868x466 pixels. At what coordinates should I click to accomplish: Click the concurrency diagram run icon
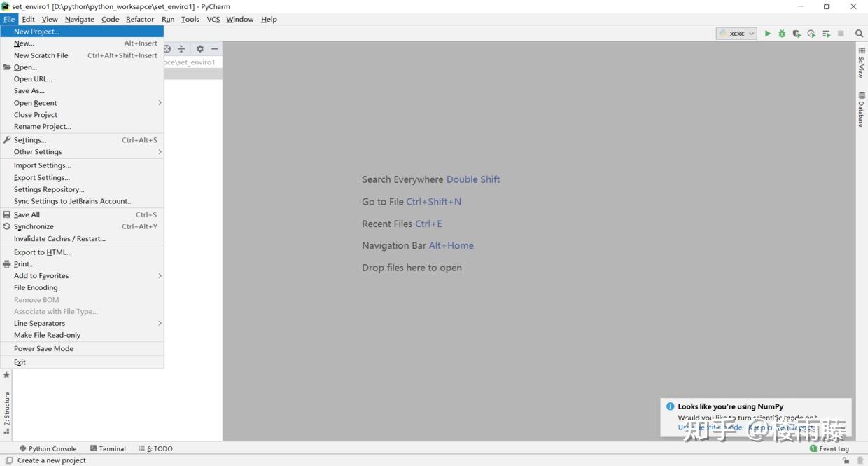pyautogui.click(x=826, y=34)
